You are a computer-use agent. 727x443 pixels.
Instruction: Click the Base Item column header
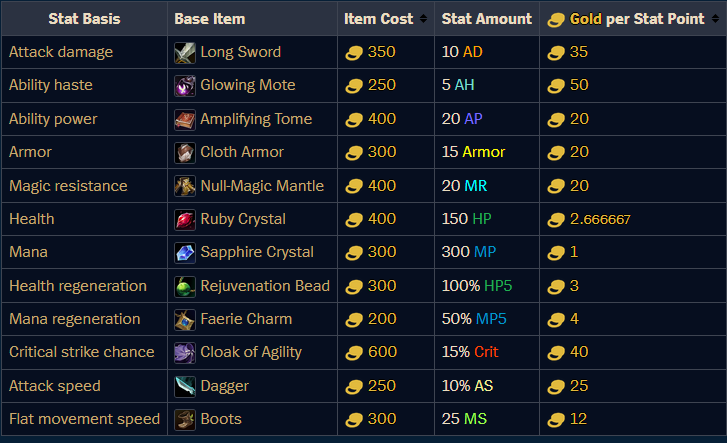209,19
